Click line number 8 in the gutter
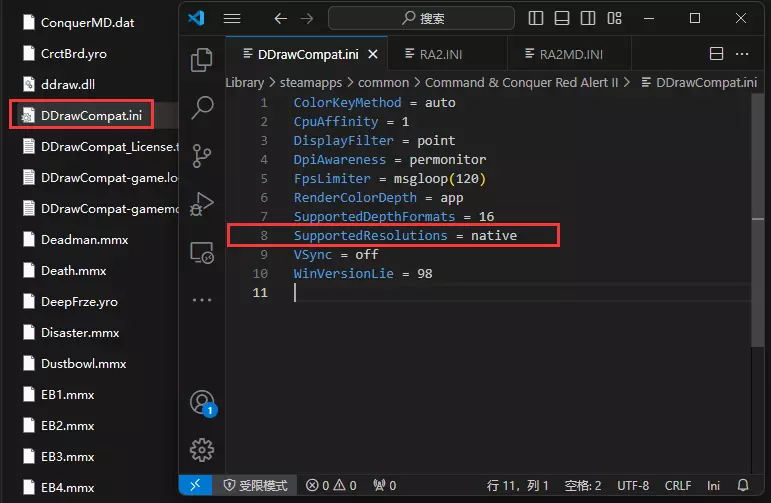Image resolution: width=771 pixels, height=503 pixels. point(264,236)
